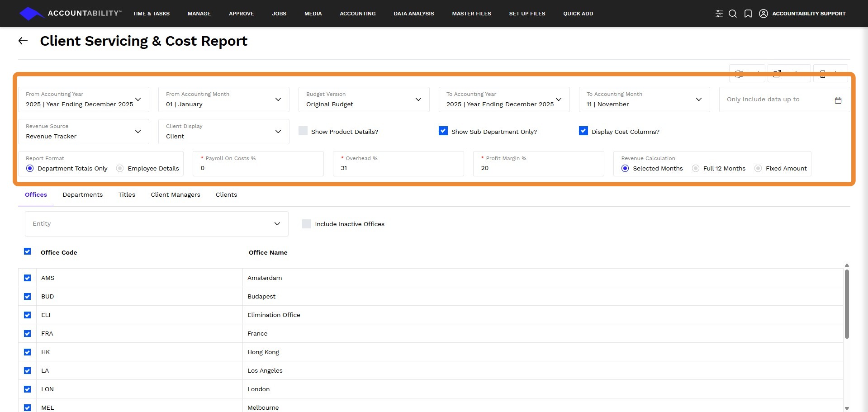Click Accountability Support account name
Image resolution: width=868 pixels, height=412 pixels.
coord(809,14)
